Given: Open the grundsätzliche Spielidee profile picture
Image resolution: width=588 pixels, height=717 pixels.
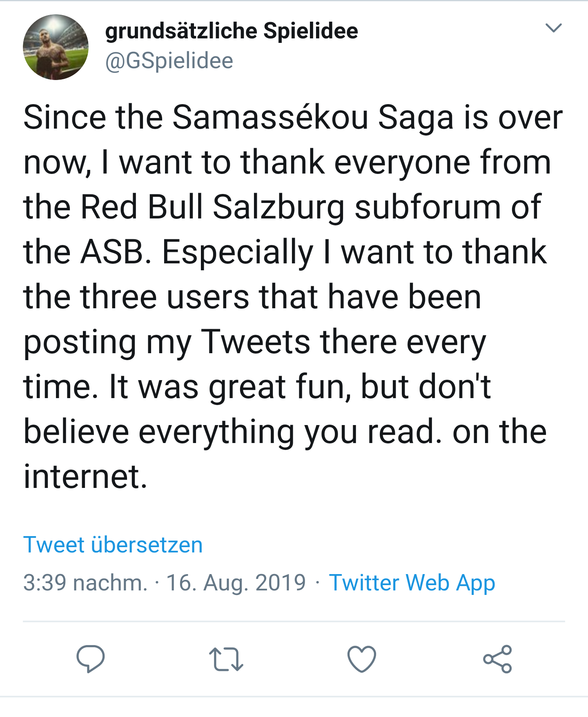Looking at the screenshot, I should 56,47.
